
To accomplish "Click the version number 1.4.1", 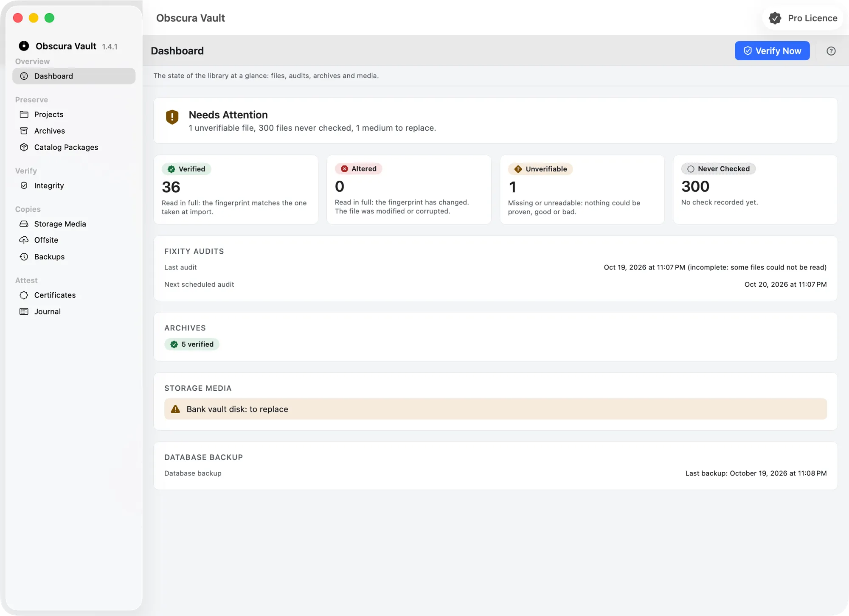I will pos(110,47).
